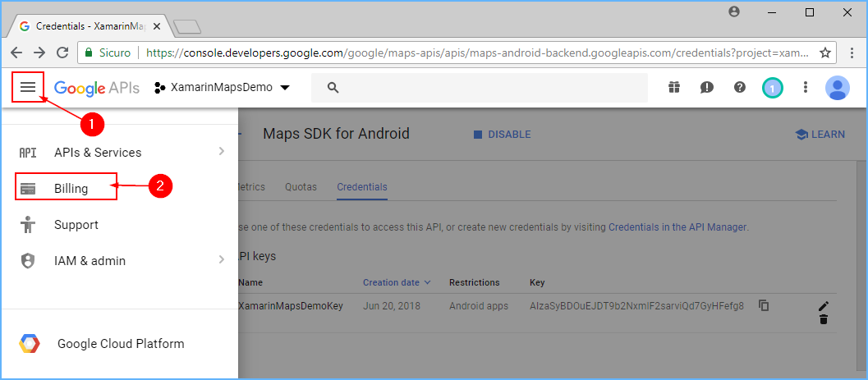Click the Android apps restriction cell
868x380 pixels.
(x=478, y=306)
